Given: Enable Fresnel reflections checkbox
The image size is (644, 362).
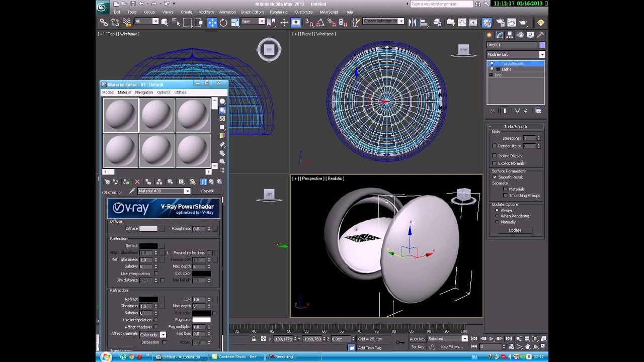Looking at the screenshot, I should pos(209,253).
